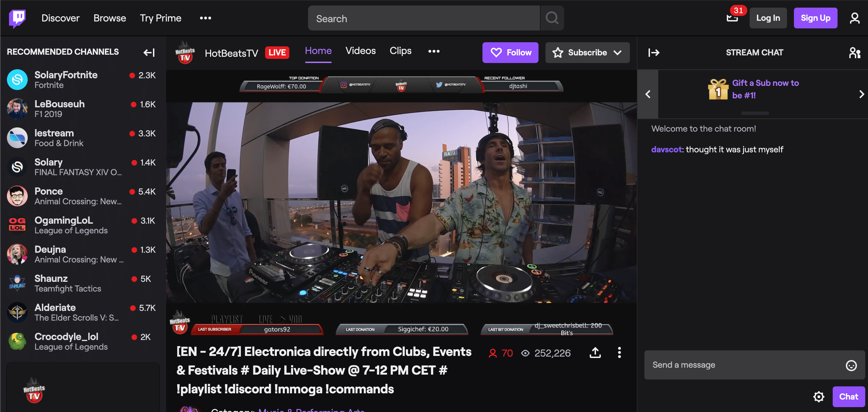868x412 pixels.
Task: Switch to the Home tab
Action: [318, 51]
